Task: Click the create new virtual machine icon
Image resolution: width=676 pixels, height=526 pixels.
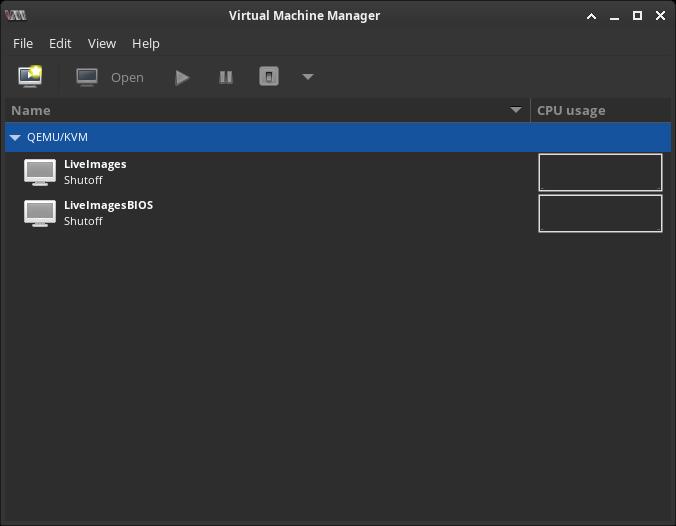Action: point(30,77)
